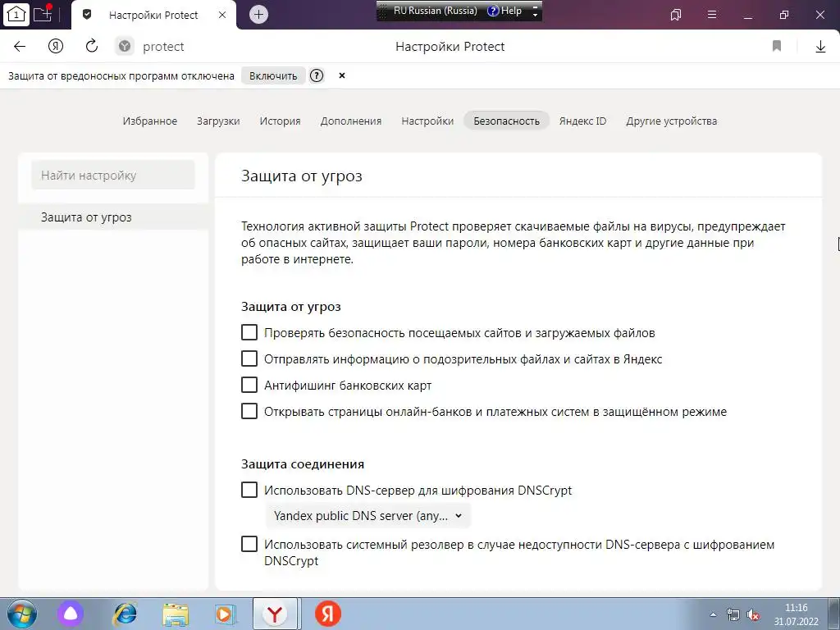Switch to the Загрузки tab
This screenshot has width=840, height=630.
(218, 121)
